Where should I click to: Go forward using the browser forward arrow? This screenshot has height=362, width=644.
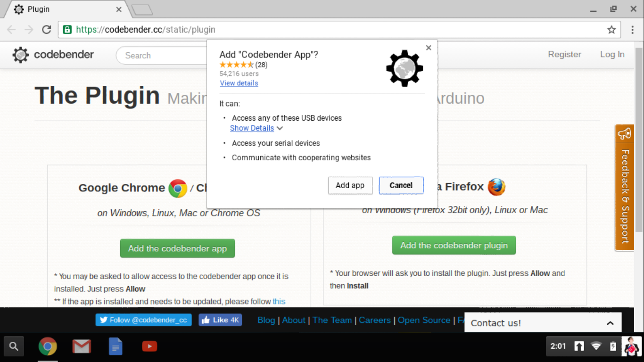(x=29, y=30)
